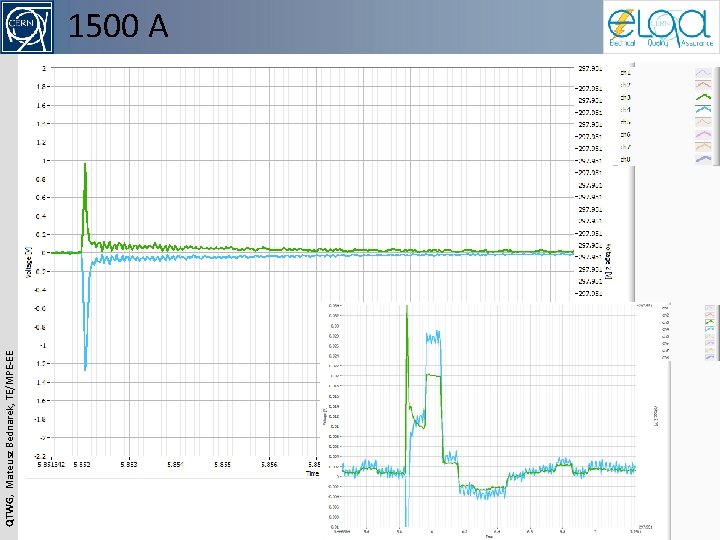Click the cyan plot icon in inset chart legend
The width and height of the screenshot is (720, 540).
710,329
